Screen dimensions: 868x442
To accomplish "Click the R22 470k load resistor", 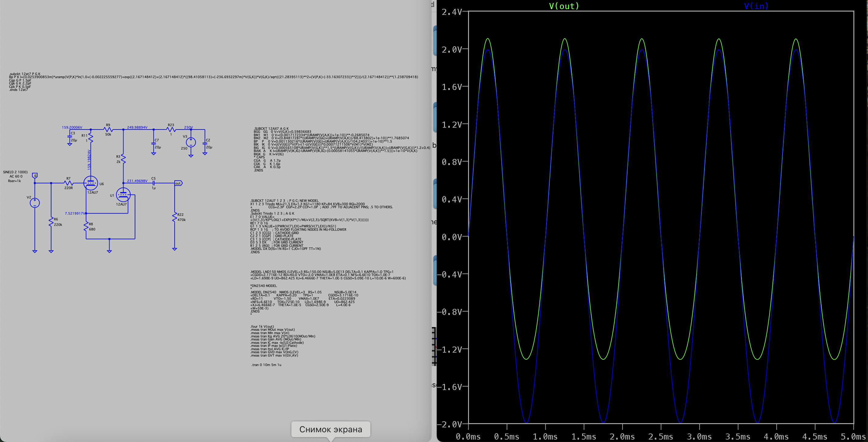I will [175, 217].
